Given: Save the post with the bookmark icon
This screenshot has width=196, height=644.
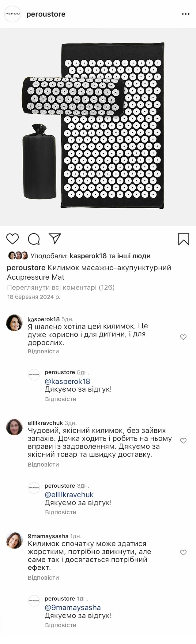Looking at the screenshot, I should tap(183, 239).
